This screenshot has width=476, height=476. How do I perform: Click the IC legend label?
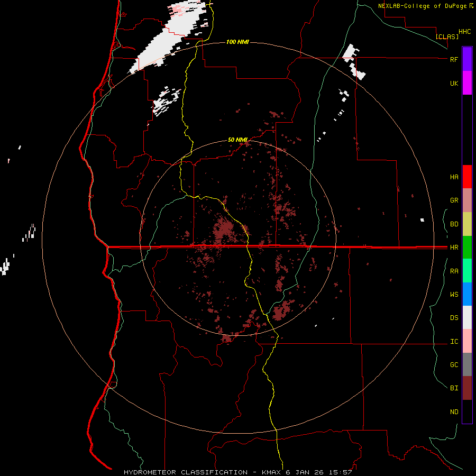click(x=454, y=342)
